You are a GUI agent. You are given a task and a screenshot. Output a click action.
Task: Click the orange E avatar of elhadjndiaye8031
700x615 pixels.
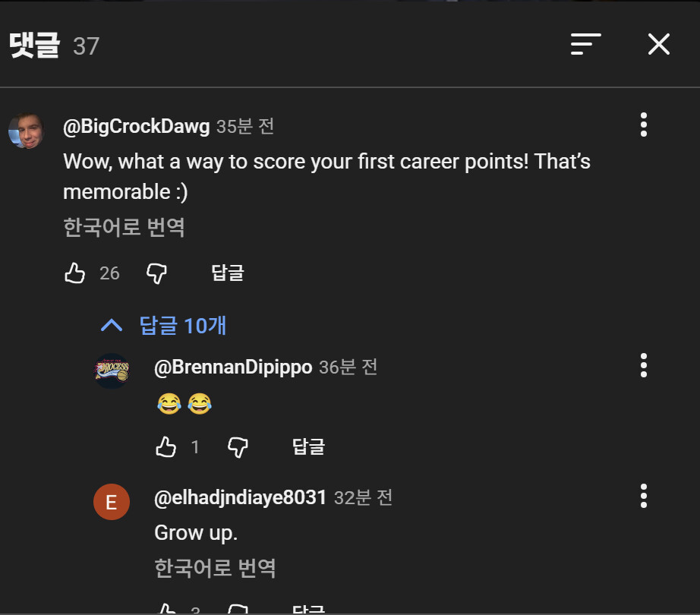[112, 503]
